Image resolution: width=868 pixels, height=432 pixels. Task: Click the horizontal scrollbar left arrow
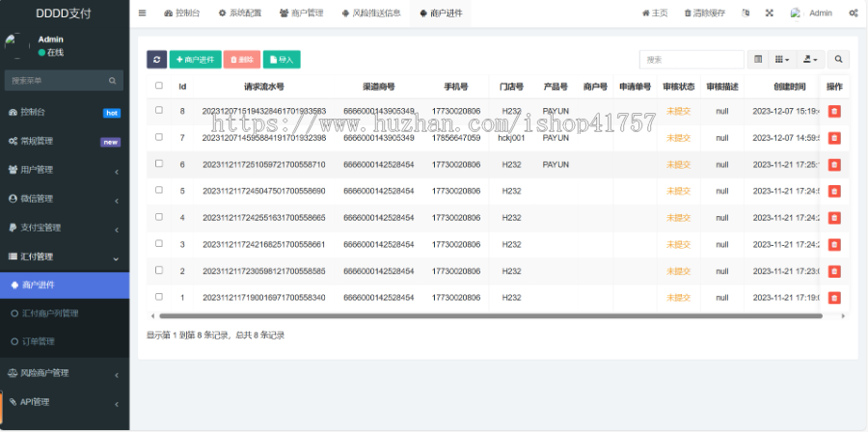[152, 316]
